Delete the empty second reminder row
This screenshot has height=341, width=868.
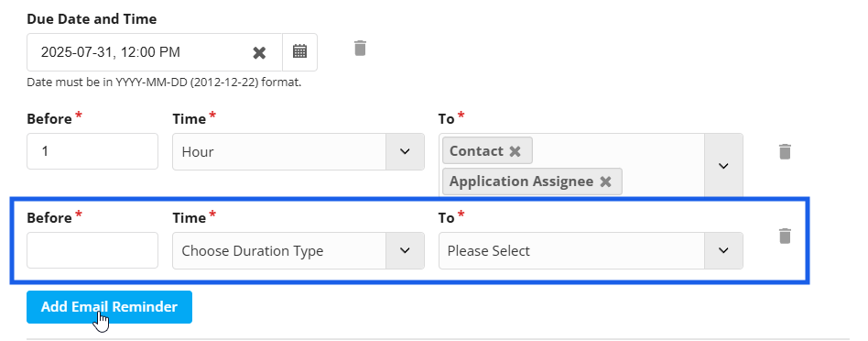(x=785, y=236)
